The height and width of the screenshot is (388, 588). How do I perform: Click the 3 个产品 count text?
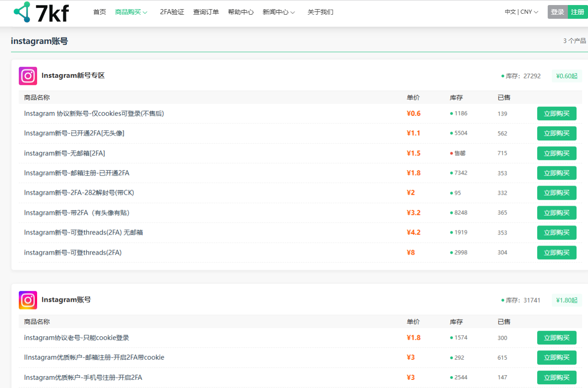click(575, 41)
